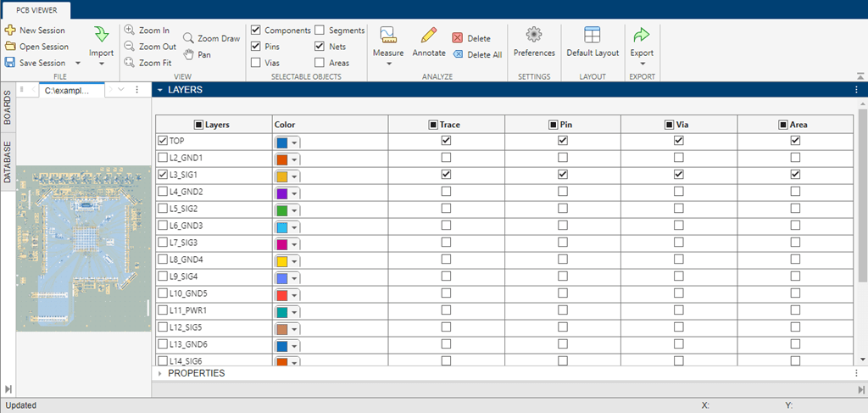Click Delete All annotations icon
The width and height of the screenshot is (868, 413).
click(458, 55)
